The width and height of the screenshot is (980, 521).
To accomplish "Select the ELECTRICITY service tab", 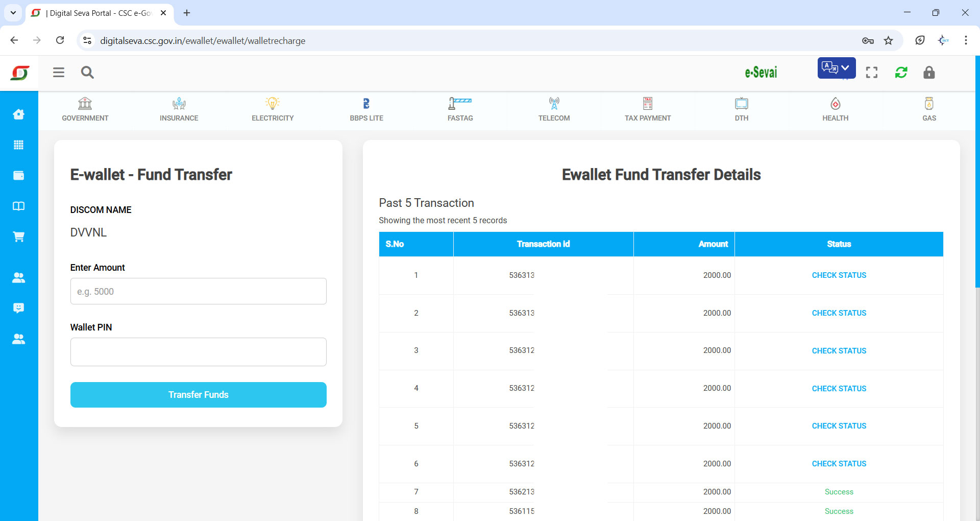I will (x=273, y=110).
